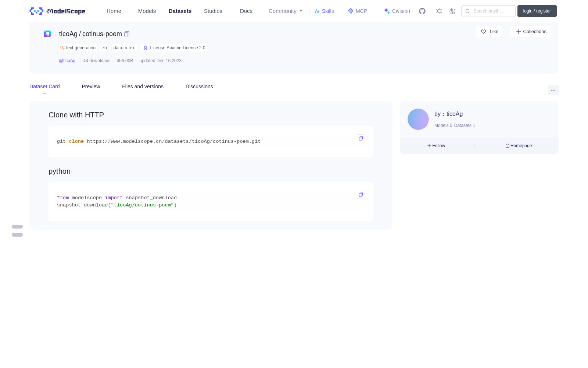The height and width of the screenshot is (368, 588).
Task: Click the 'from modelscope import' code line
Action: (117, 198)
